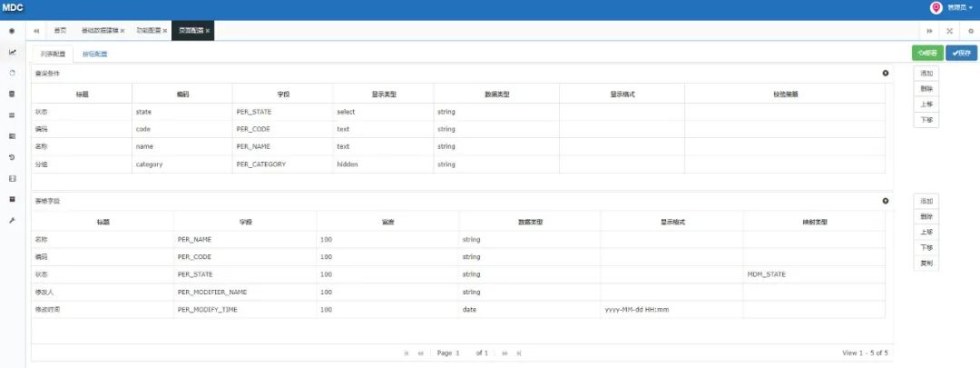Viewport: 980px width, 368px height.
Task: Open the loading-ring sidebar icon
Action: click(x=12, y=74)
